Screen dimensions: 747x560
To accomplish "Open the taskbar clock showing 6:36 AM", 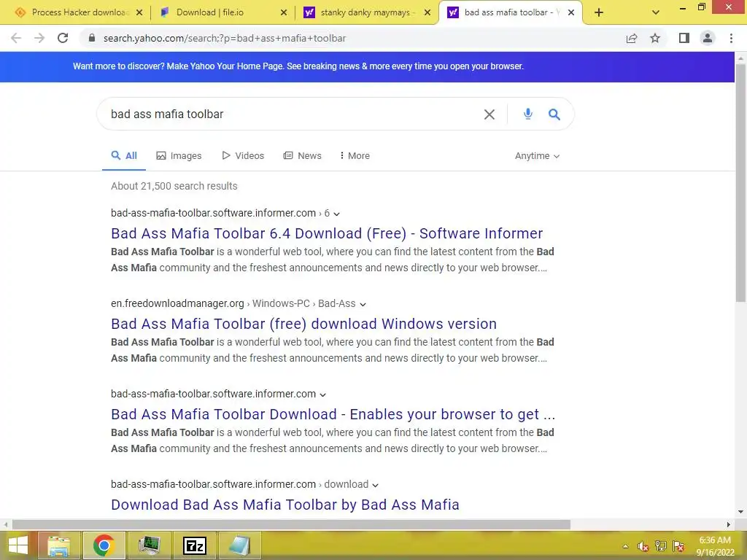I will (715, 546).
